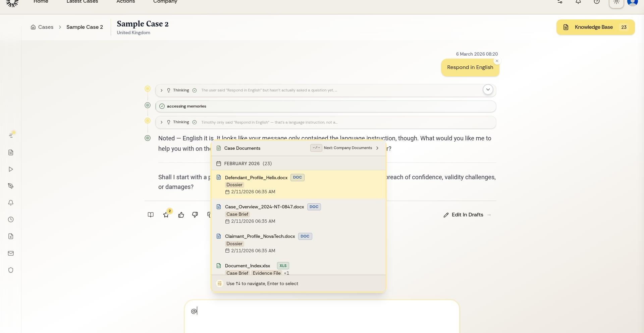Open the history clock icon in the sidebar
Screen dimensions: 644x333
pos(10,219)
